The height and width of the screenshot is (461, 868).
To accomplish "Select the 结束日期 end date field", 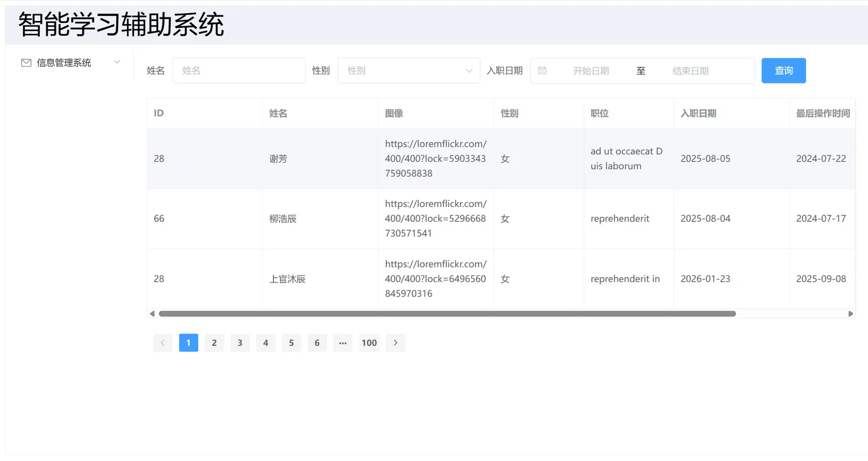I will (690, 71).
